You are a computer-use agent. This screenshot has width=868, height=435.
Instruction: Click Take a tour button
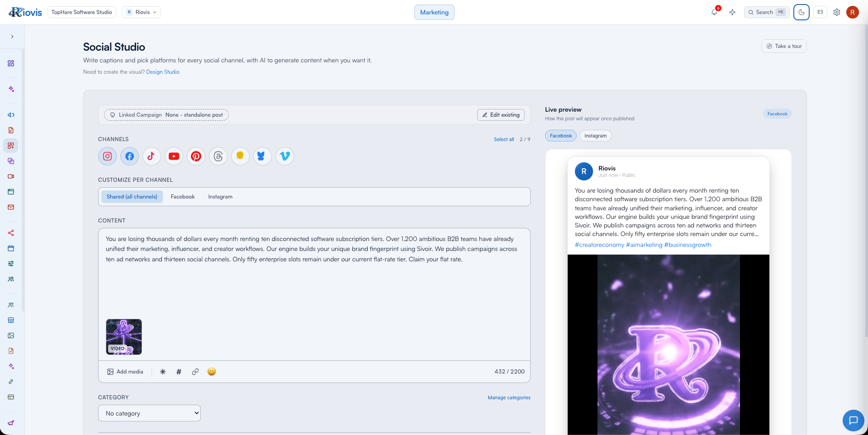pos(784,46)
